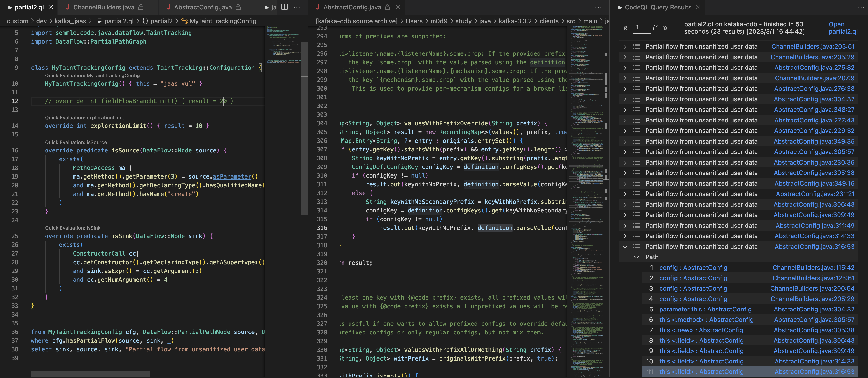868x378 pixels.
Task: Open left editor more actions ellipsis
Action: pyautogui.click(x=297, y=7)
